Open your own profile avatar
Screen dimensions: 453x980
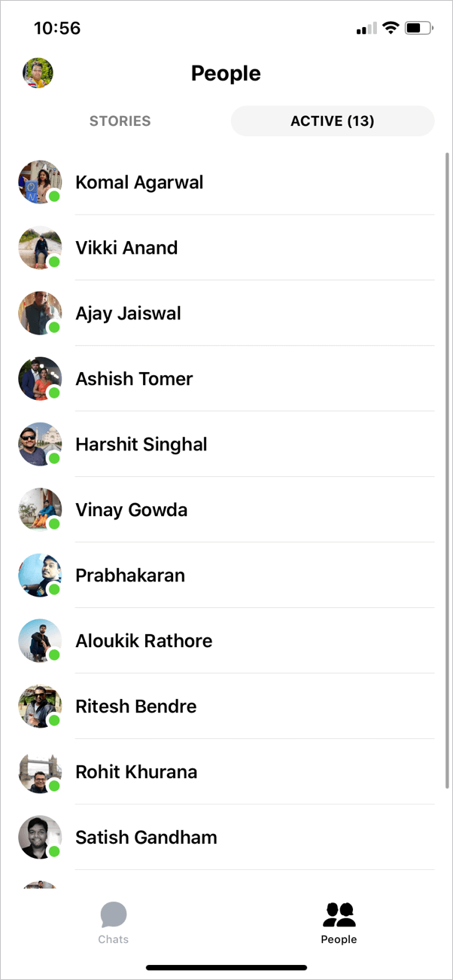[38, 72]
